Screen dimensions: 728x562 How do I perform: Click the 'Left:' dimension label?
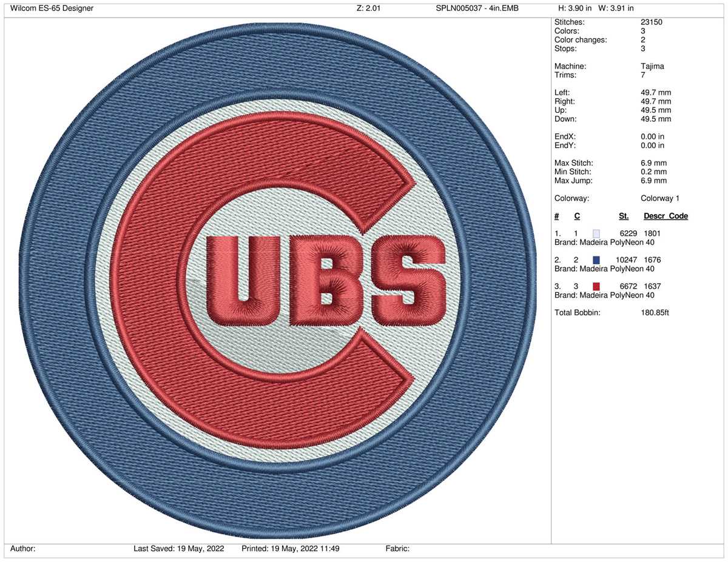click(x=563, y=93)
